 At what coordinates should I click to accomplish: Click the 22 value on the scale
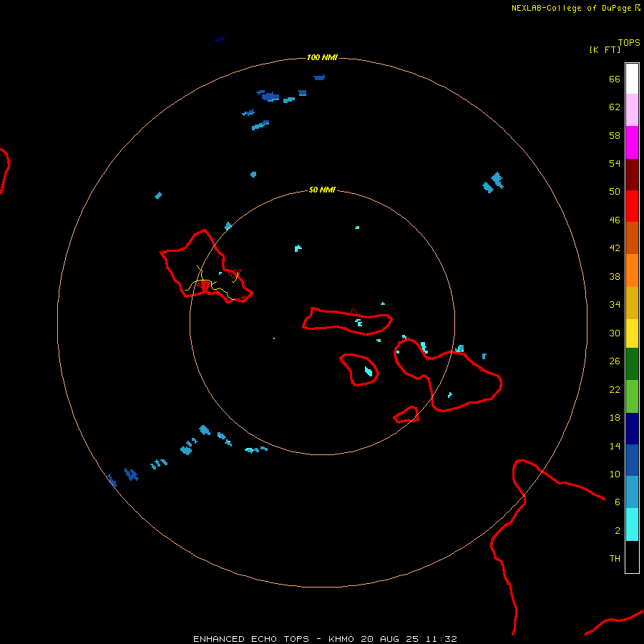(615, 390)
